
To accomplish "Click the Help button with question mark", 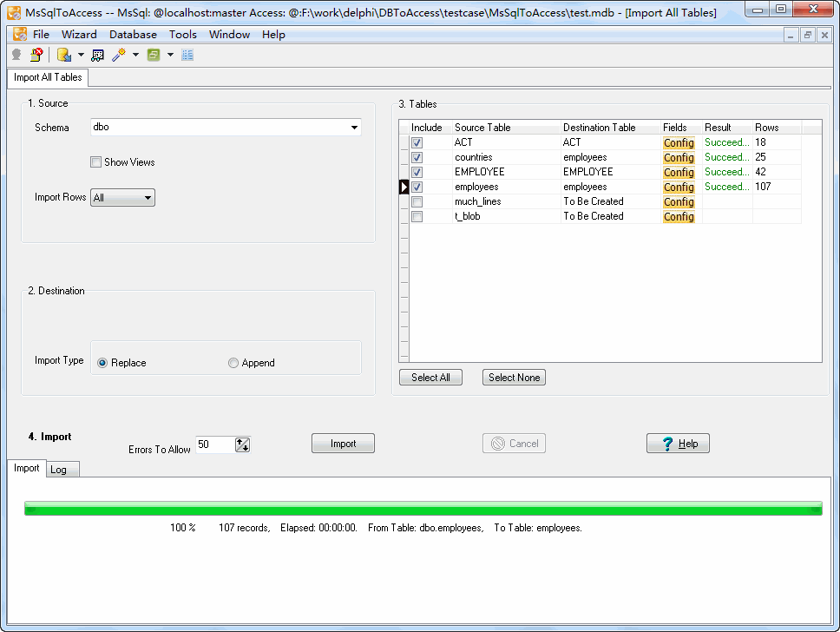I will coord(678,444).
